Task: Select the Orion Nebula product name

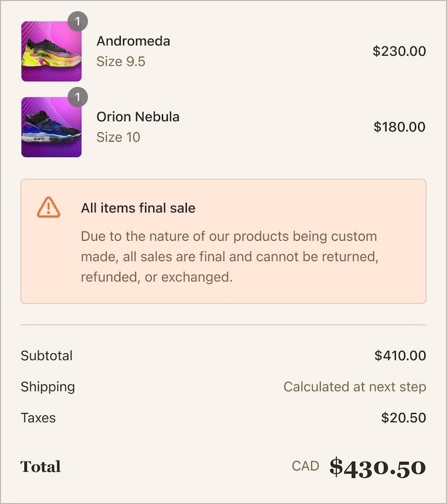Action: tap(138, 117)
